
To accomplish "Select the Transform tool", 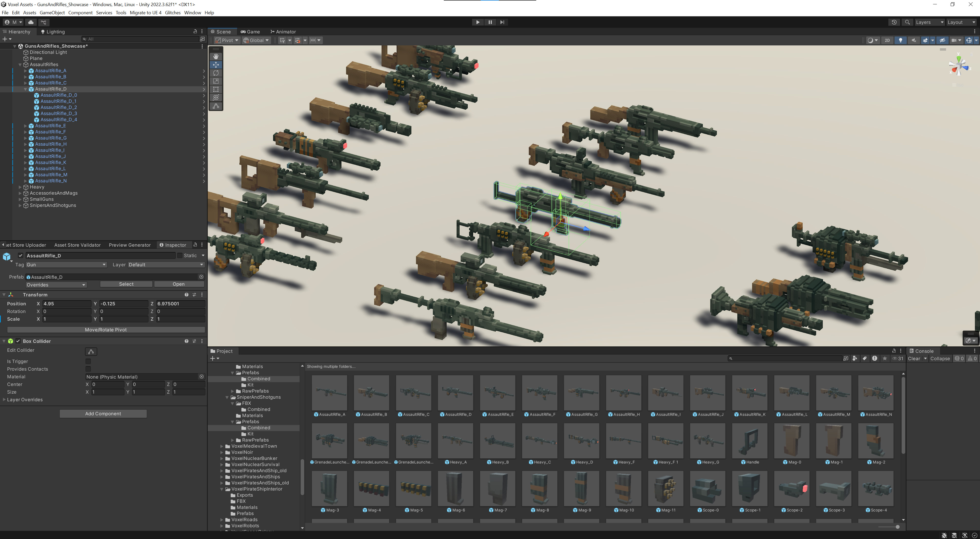I will (x=216, y=98).
